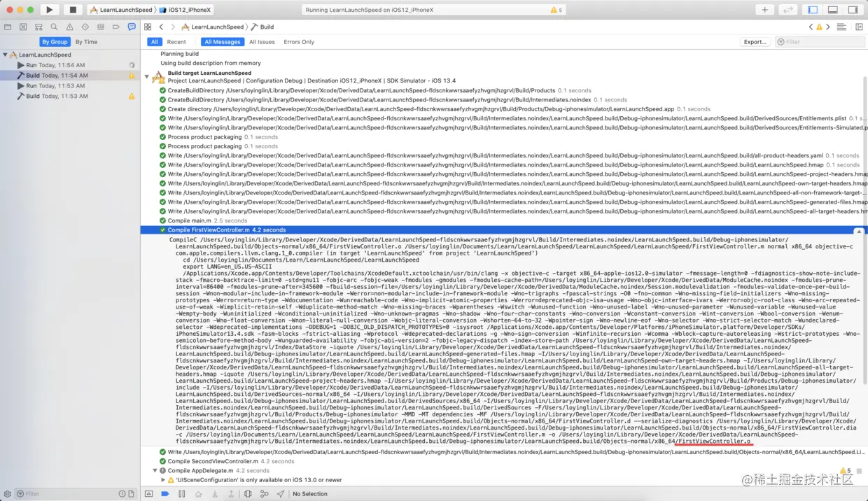Toggle breakpoints activation blue icon
Screen dimensions: 868x501
tap(165, 493)
